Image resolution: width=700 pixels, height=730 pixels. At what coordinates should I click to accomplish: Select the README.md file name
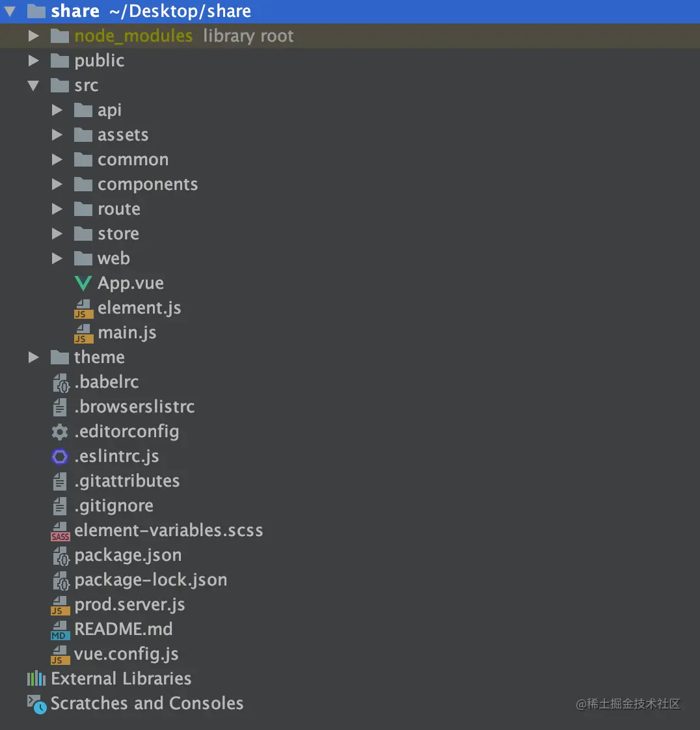click(x=124, y=629)
